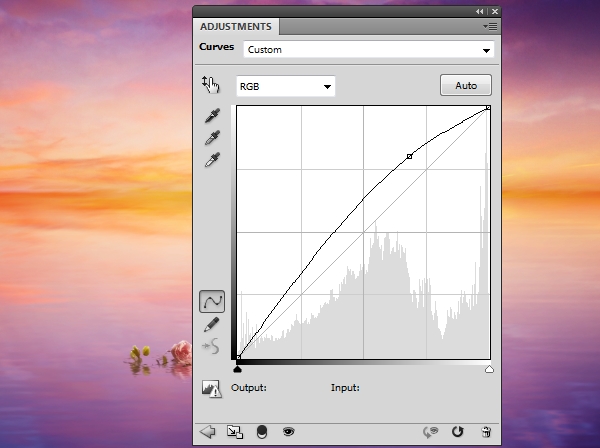Open the Adjustments panel options menu
600x448 pixels.
(x=490, y=26)
